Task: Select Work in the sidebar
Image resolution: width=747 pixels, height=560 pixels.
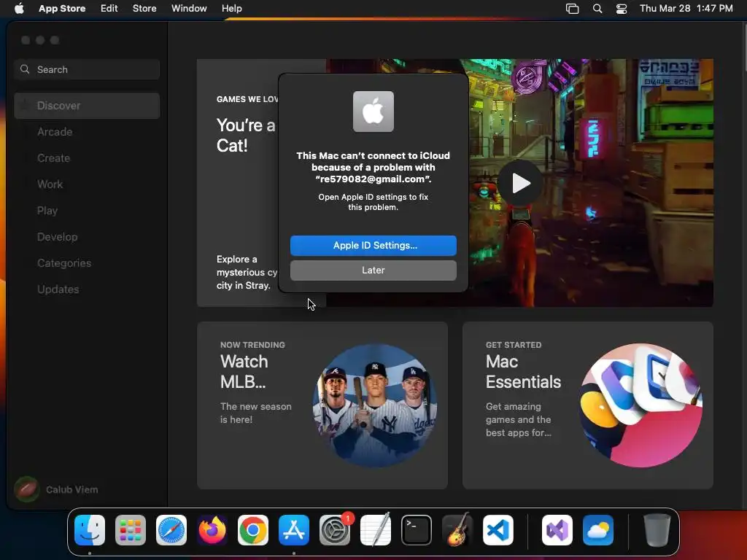Action: click(87, 184)
